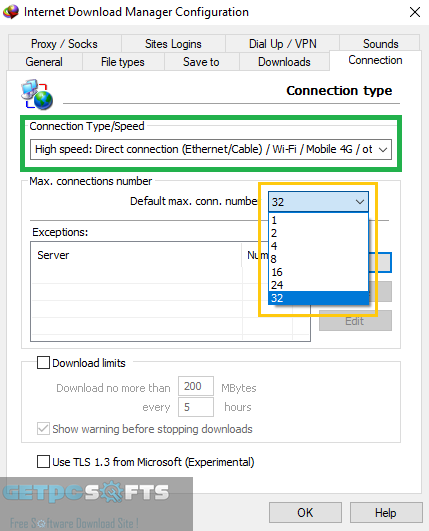
Task: Select 1 connection from the list
Action: (318, 220)
